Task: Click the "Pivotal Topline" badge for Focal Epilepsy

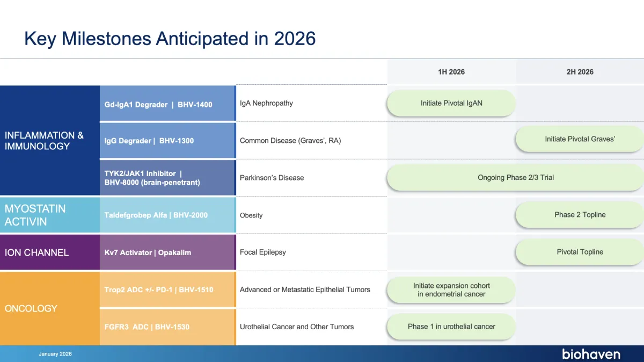Action: [x=579, y=251]
